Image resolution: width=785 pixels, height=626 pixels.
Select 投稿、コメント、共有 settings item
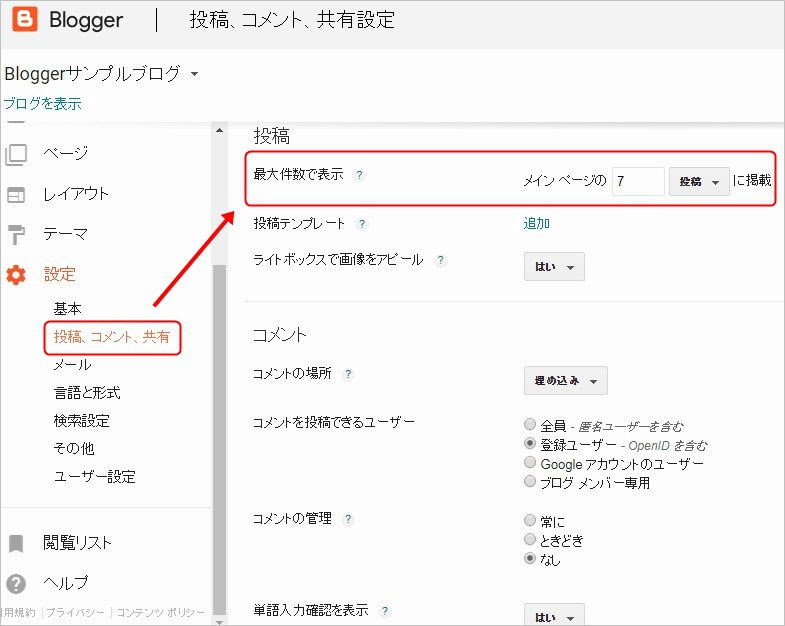point(112,337)
